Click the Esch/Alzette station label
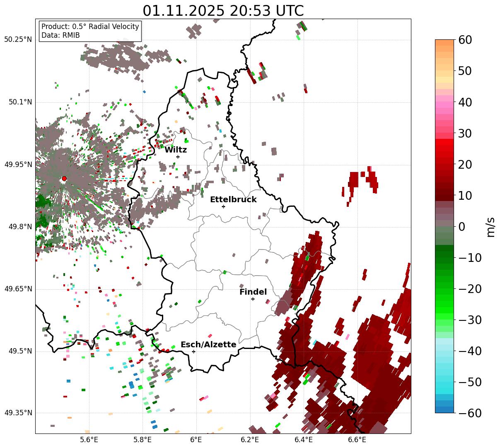The width and height of the screenshot is (500, 448). point(208,345)
